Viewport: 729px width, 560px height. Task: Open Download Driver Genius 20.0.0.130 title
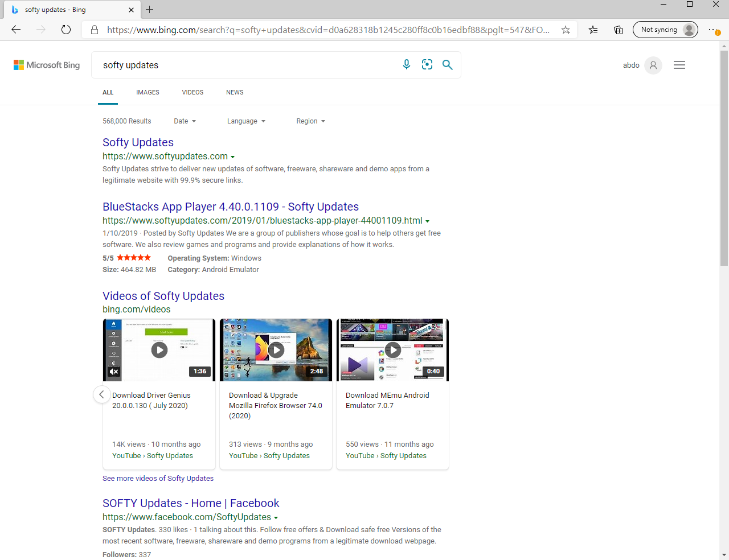[151, 400]
